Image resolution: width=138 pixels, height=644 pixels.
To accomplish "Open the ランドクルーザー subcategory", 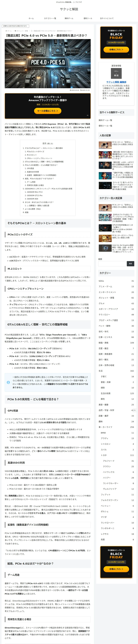I will coord(118,484).
